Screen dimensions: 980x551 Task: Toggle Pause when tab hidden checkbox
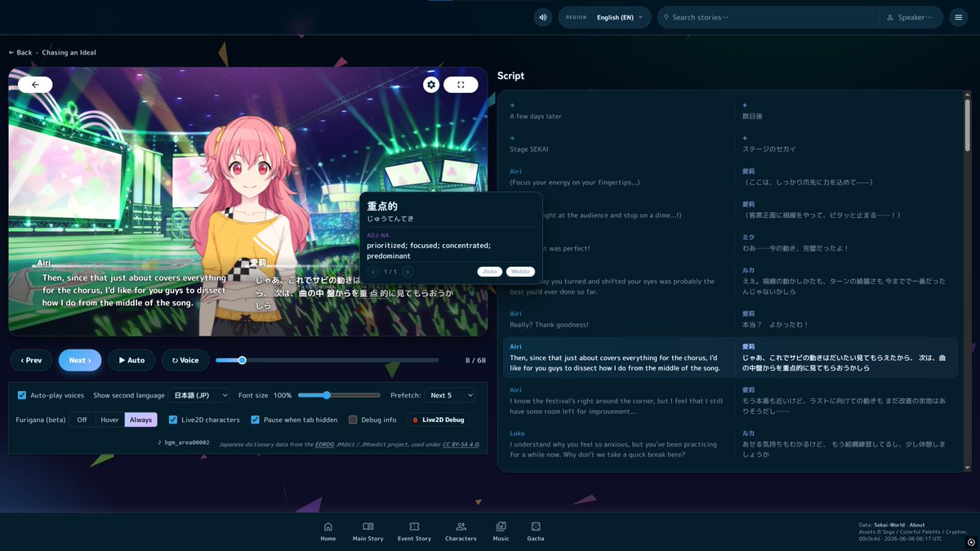(256, 420)
